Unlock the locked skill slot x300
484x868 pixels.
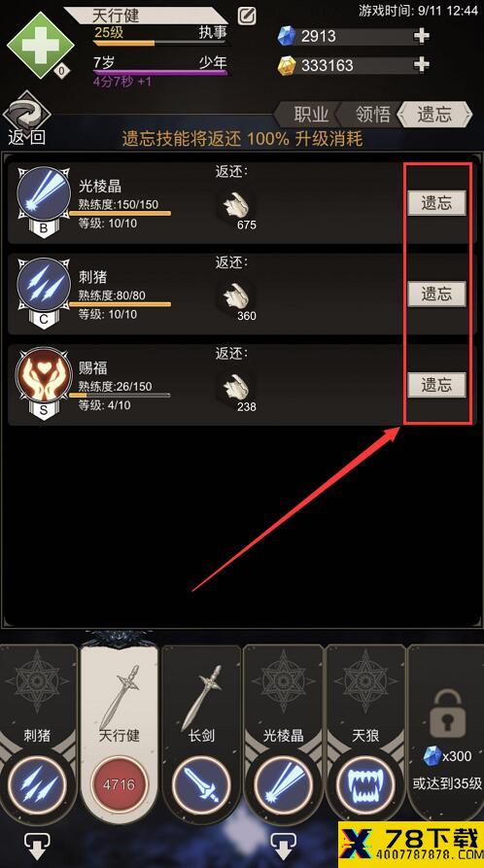tap(446, 734)
